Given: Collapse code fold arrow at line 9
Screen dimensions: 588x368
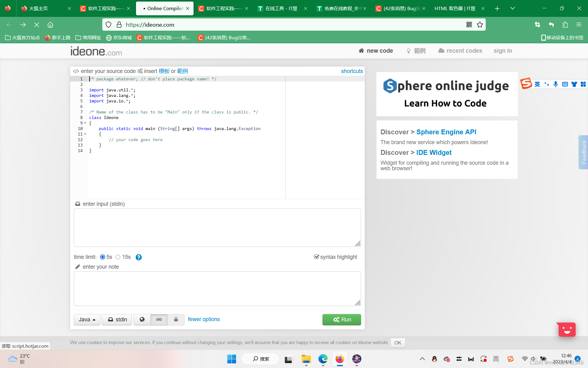Looking at the screenshot, I should click(x=85, y=123).
